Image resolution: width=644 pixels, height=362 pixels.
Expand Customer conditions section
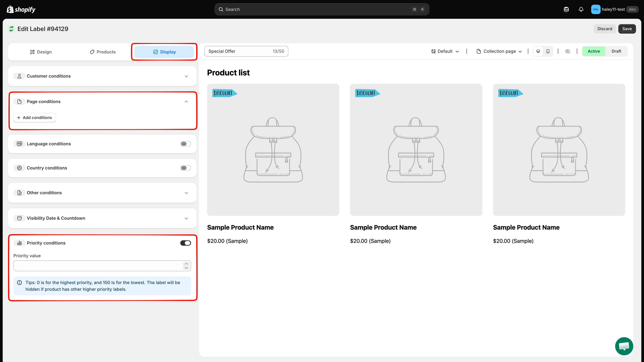tap(186, 76)
